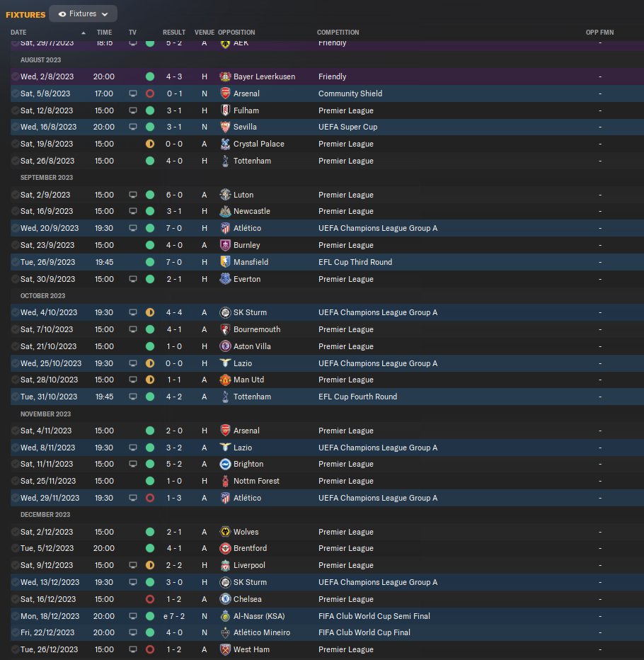Image resolution: width=644 pixels, height=660 pixels.
Task: Click the Sevilla club badge
Action: tap(226, 127)
